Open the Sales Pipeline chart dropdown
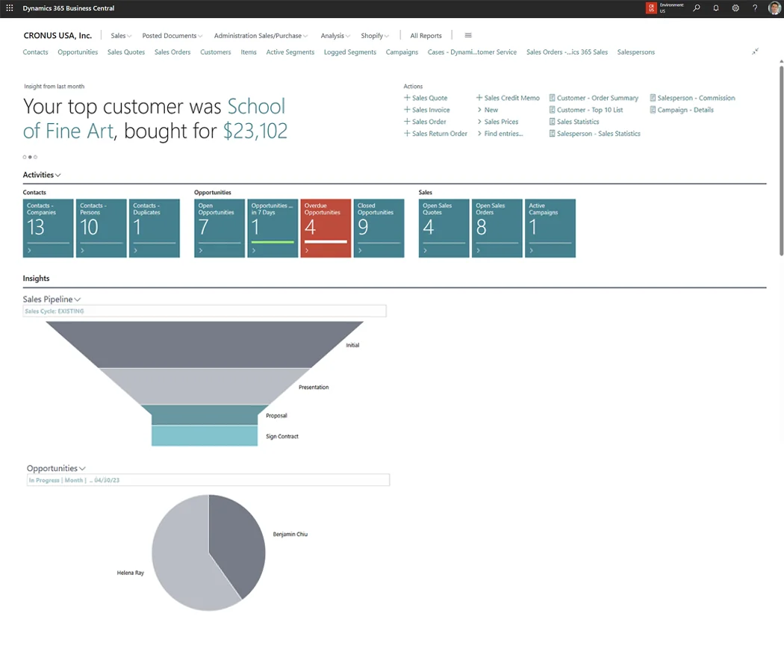The height and width of the screenshot is (672, 784). tap(78, 299)
